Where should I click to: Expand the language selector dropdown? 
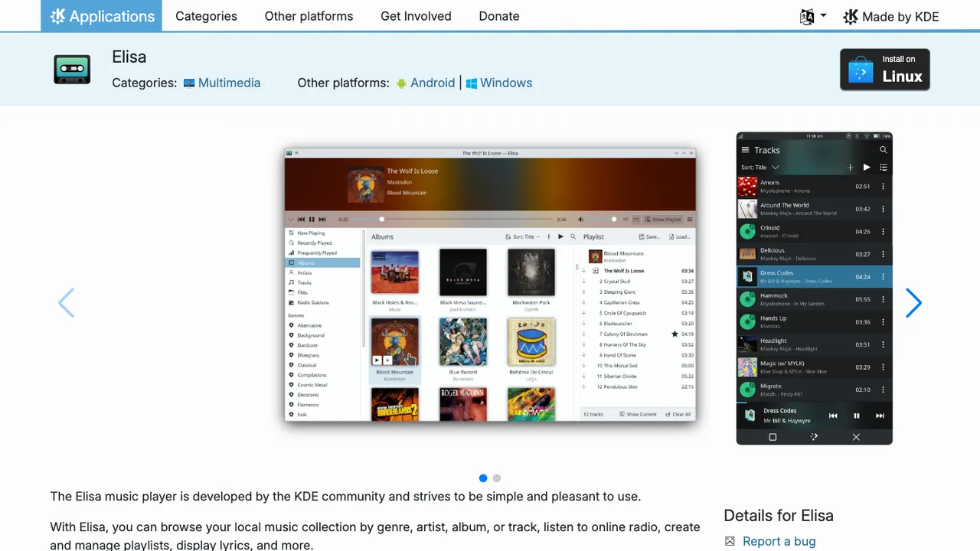point(813,16)
